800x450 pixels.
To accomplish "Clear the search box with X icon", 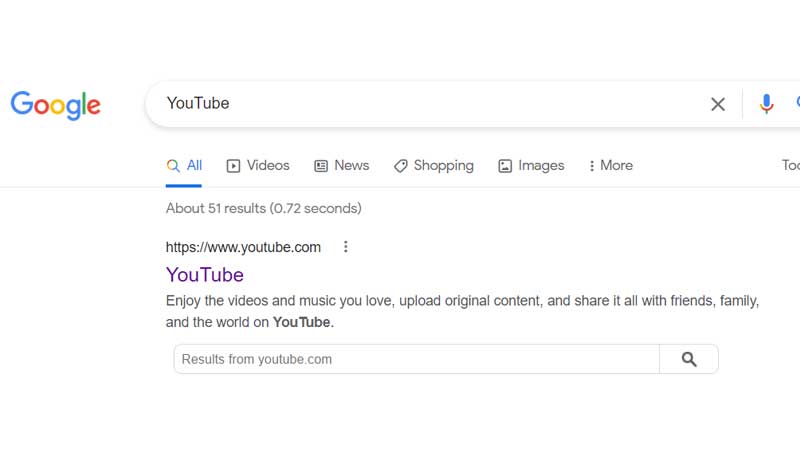I will point(718,104).
